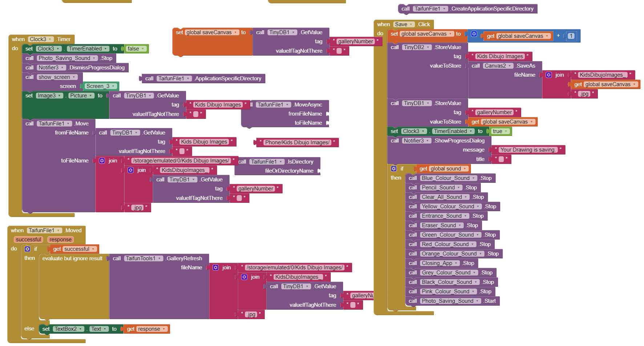This screenshot has height=346, width=644.
Task: Click the 'response' parameter on TaifunFile1.Moved
Action: pyautogui.click(x=60, y=240)
